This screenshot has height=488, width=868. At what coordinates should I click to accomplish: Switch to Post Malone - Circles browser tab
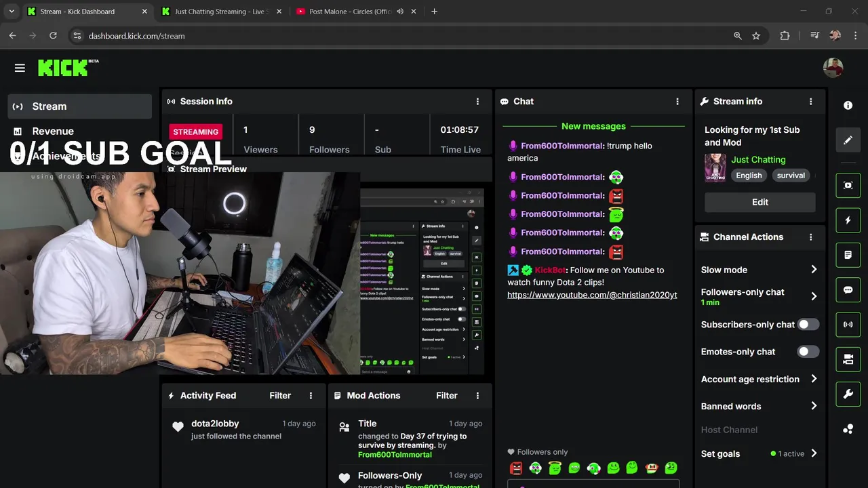350,12
